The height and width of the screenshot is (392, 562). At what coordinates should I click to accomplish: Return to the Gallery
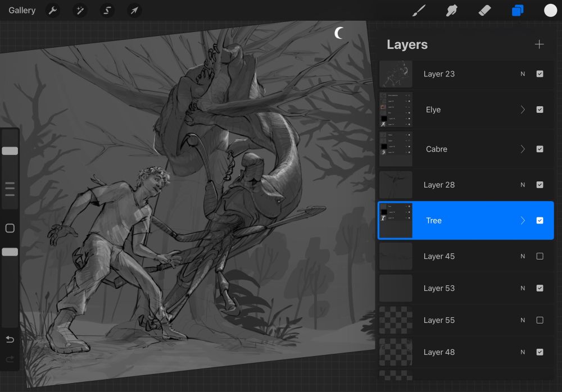pyautogui.click(x=22, y=11)
